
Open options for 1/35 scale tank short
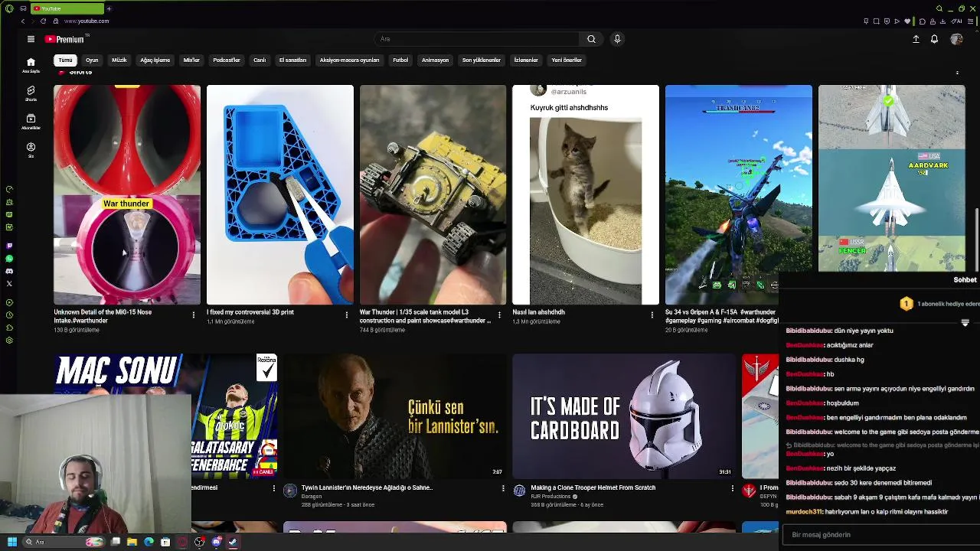click(x=499, y=315)
